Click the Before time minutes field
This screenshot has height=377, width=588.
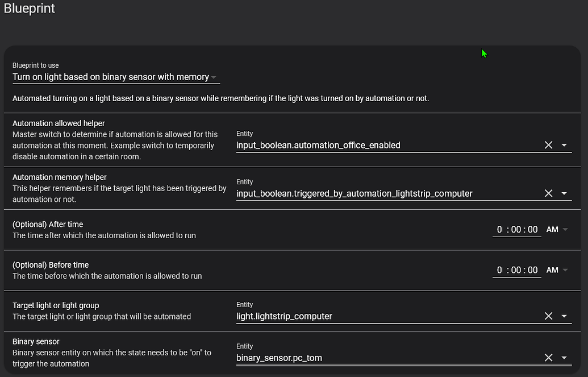[516, 270]
